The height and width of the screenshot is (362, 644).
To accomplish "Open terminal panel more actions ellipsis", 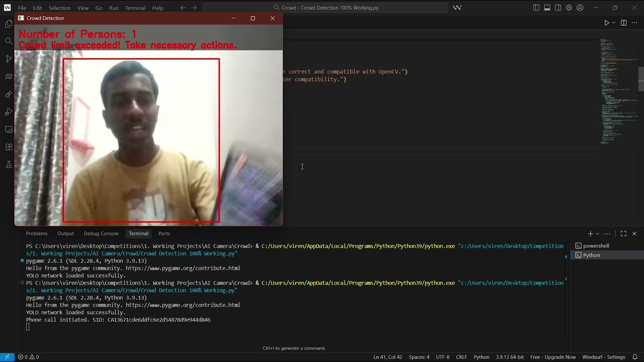I will pos(607,233).
